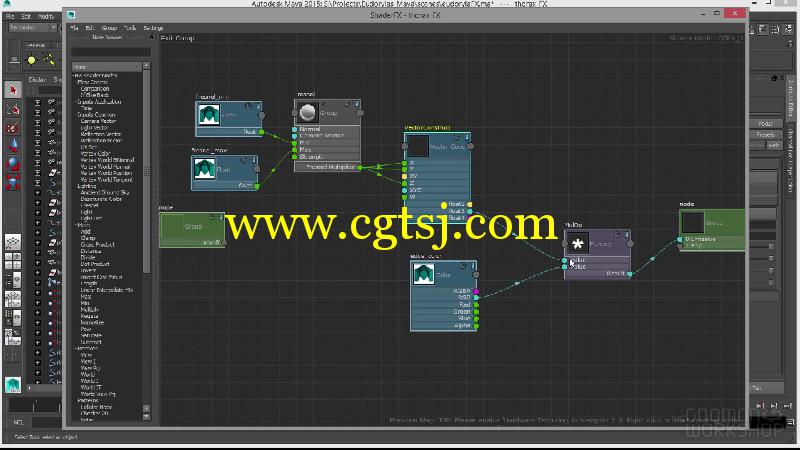Open Rendering menu set dropdown in Maya
Image resolution: width=800 pixels, height=450 pixels.
click(x=32, y=28)
